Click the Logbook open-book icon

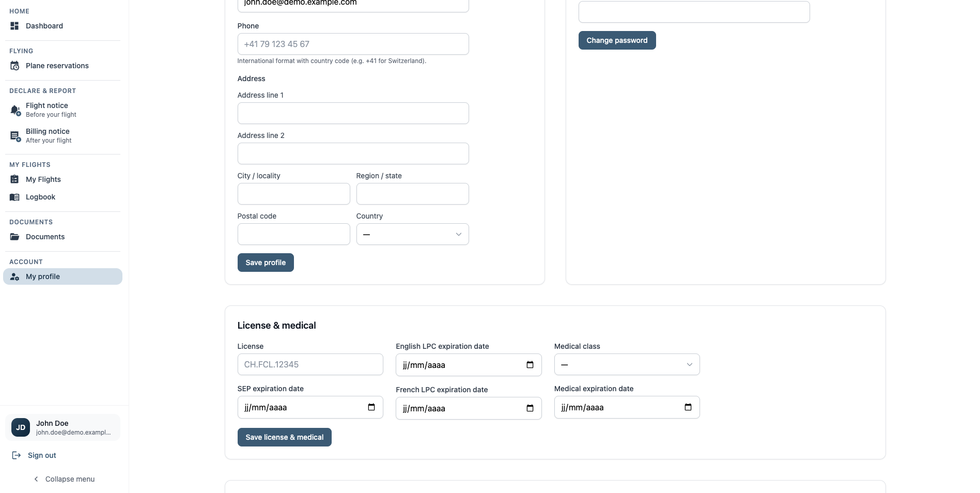point(14,197)
